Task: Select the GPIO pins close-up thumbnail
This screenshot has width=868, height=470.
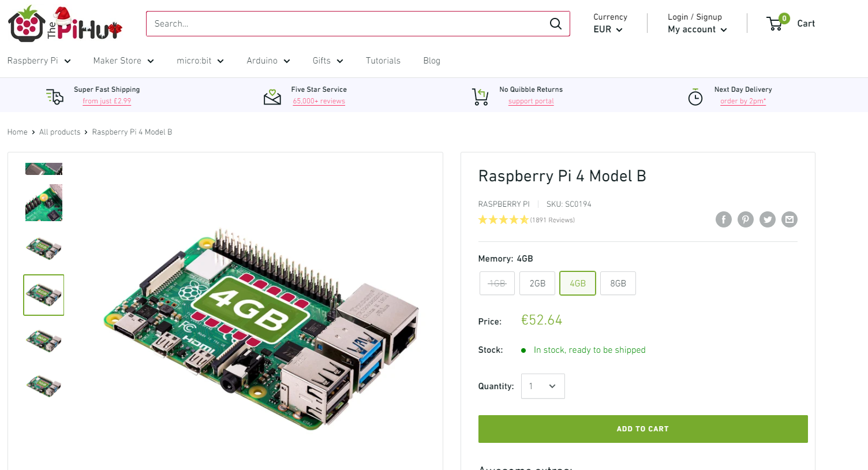Action: point(44,203)
